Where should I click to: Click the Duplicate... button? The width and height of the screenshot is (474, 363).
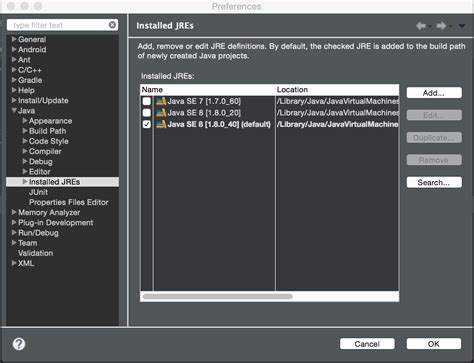(x=434, y=137)
